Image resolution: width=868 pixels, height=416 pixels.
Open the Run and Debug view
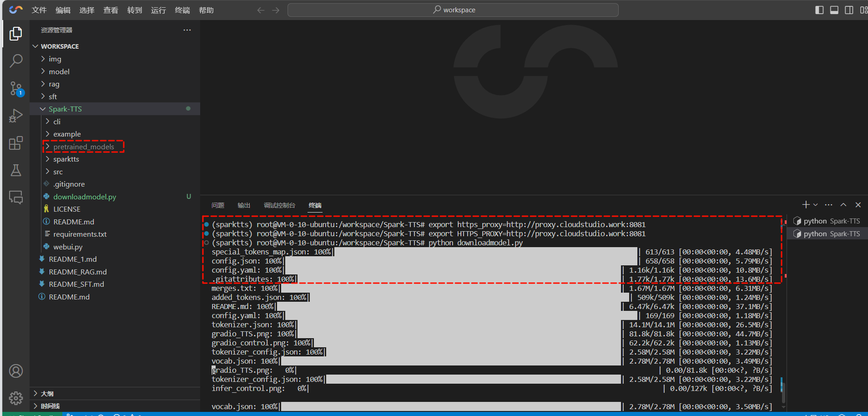pyautogui.click(x=16, y=116)
